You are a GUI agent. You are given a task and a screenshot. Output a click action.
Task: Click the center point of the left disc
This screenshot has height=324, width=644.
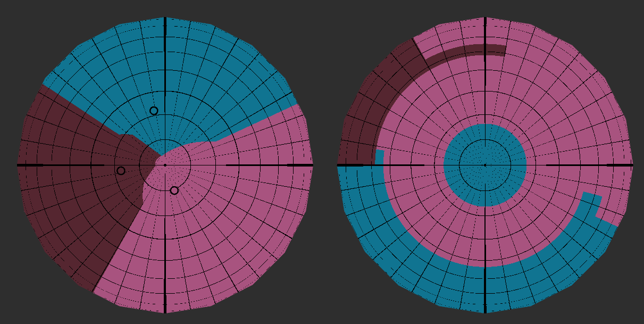165,165
